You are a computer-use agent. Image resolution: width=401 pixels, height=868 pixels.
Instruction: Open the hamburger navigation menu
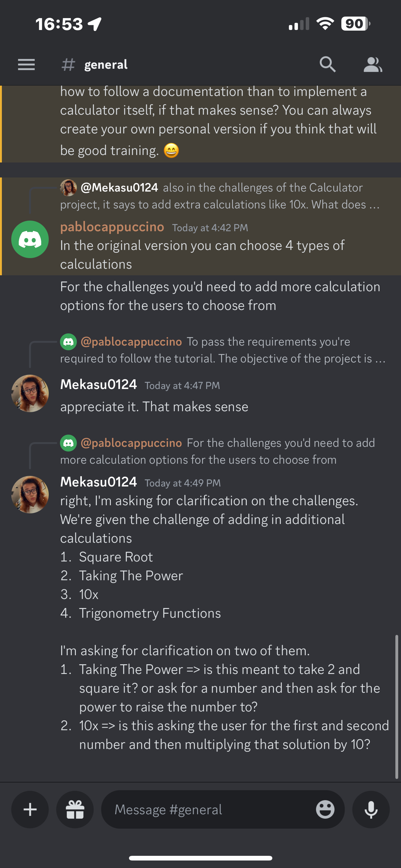tap(26, 64)
